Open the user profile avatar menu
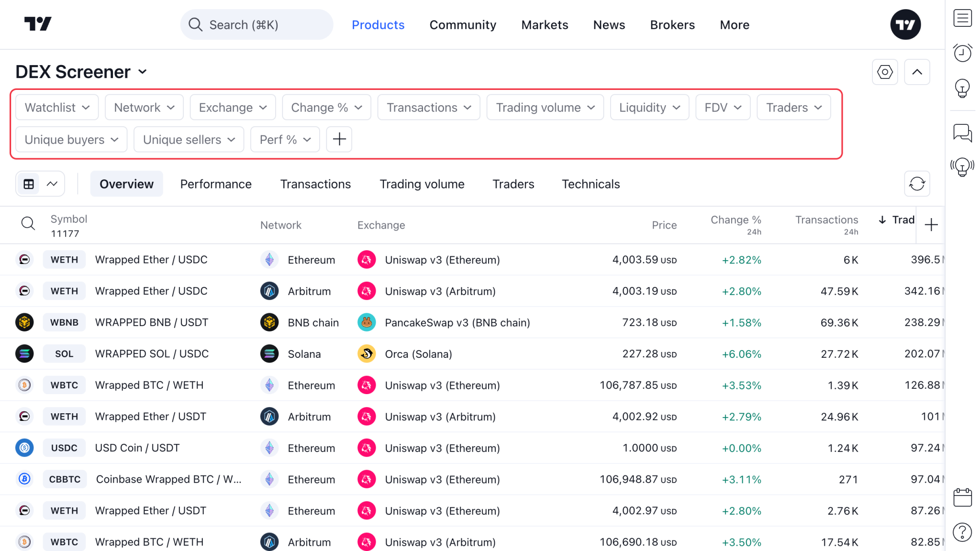Viewport: 980px width, 551px height. 905,24
